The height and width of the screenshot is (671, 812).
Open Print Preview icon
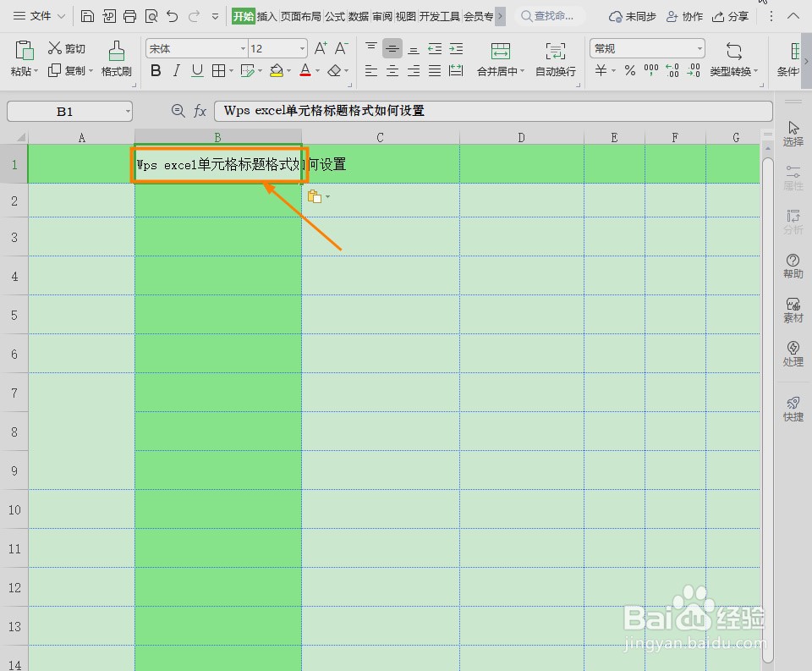click(x=151, y=17)
